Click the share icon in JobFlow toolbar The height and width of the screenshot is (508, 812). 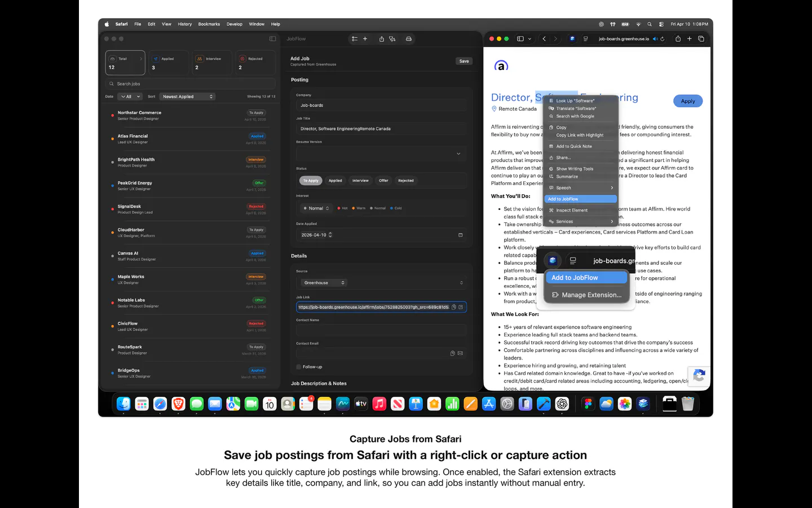382,39
